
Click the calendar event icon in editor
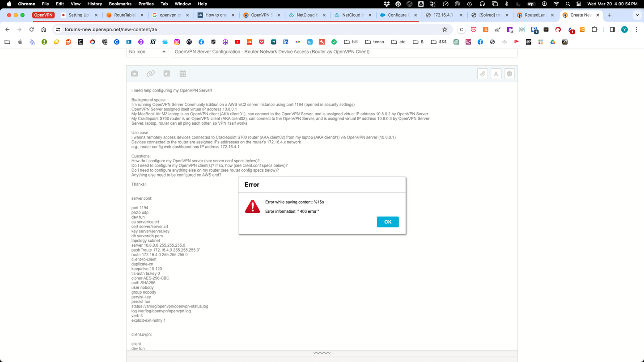(x=183, y=74)
